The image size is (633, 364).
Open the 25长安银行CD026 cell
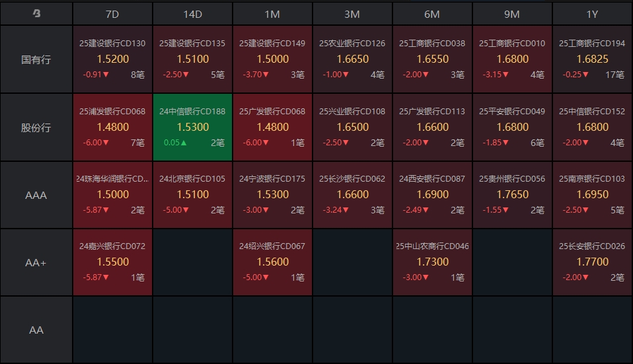[592, 262]
